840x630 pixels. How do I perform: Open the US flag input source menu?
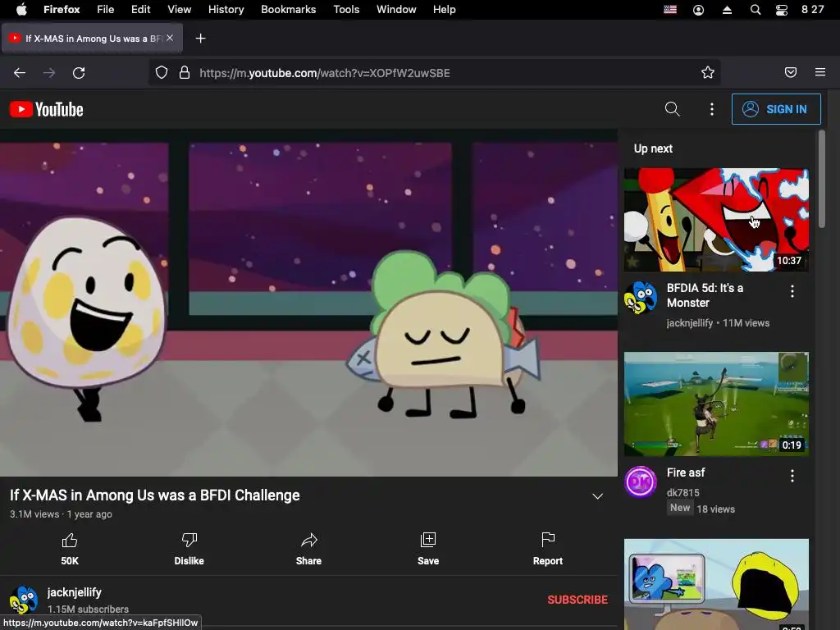(670, 10)
